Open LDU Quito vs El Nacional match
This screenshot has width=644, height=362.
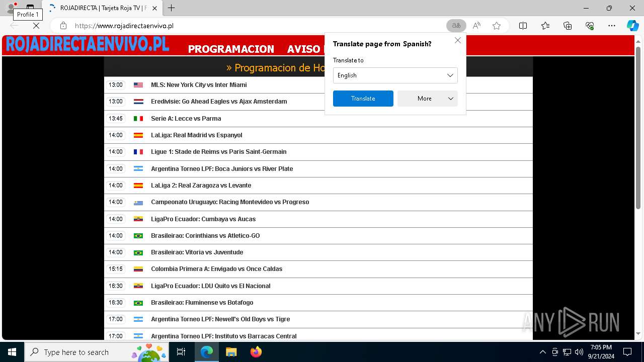click(210, 286)
